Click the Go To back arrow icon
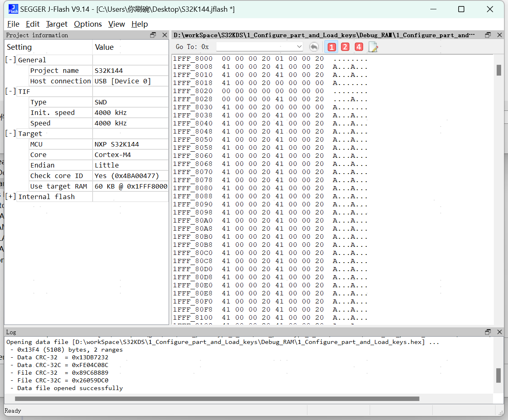The image size is (508, 420). point(314,47)
